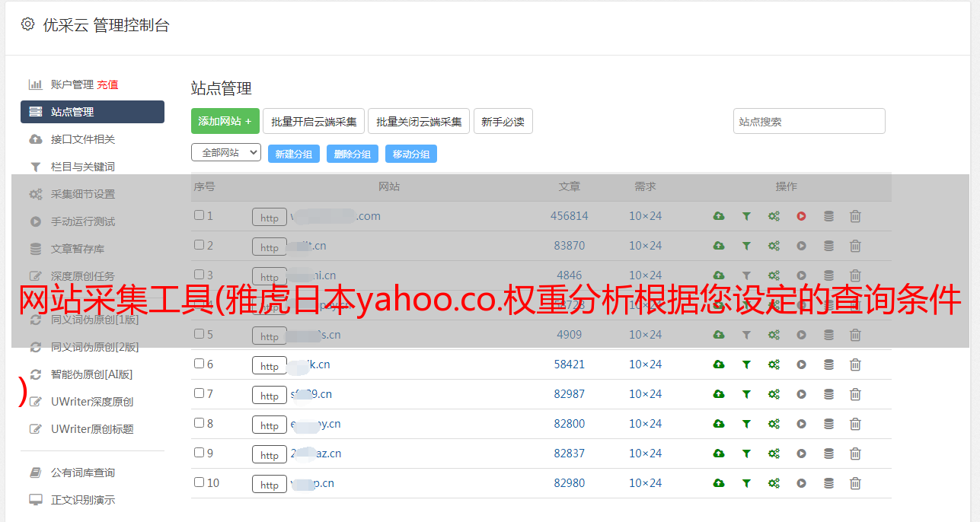Click the gears icon in row 10

774,483
